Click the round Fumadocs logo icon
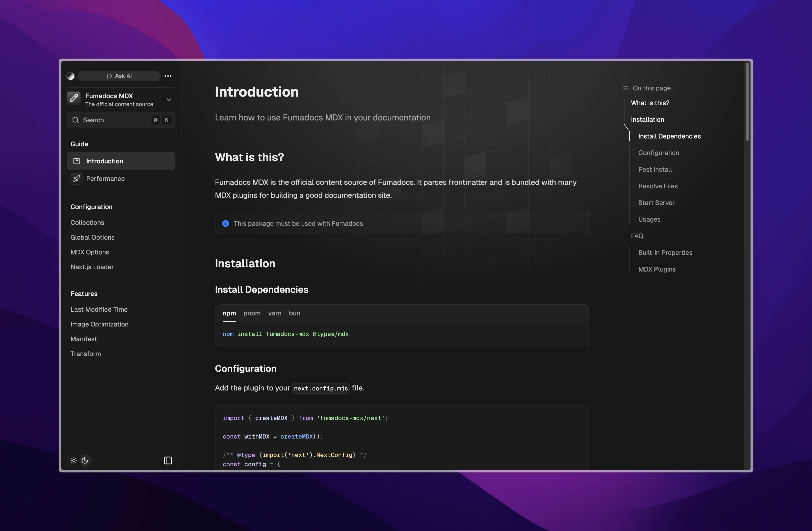This screenshot has width=812, height=531. pyautogui.click(x=70, y=76)
